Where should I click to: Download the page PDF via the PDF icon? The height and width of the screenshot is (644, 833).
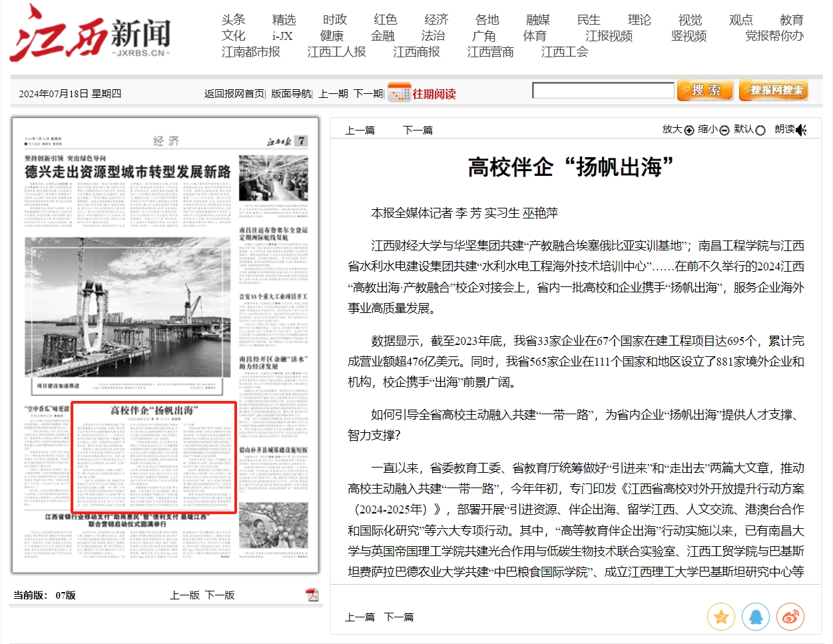click(x=312, y=595)
